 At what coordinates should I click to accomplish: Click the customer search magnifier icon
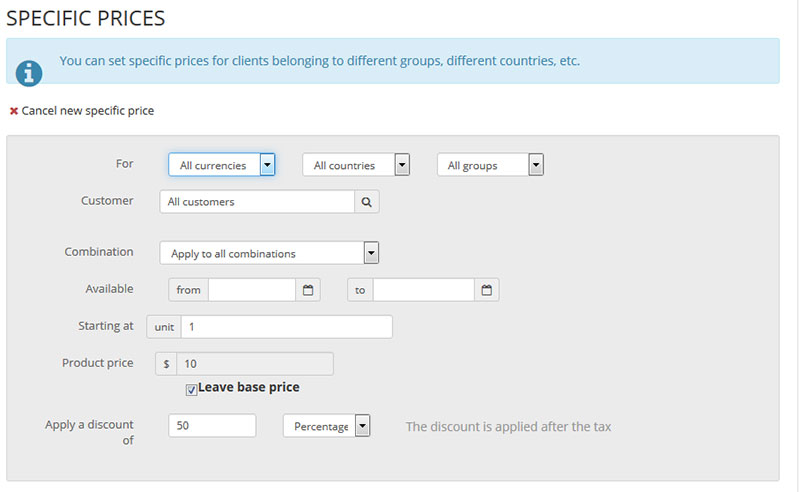click(366, 202)
